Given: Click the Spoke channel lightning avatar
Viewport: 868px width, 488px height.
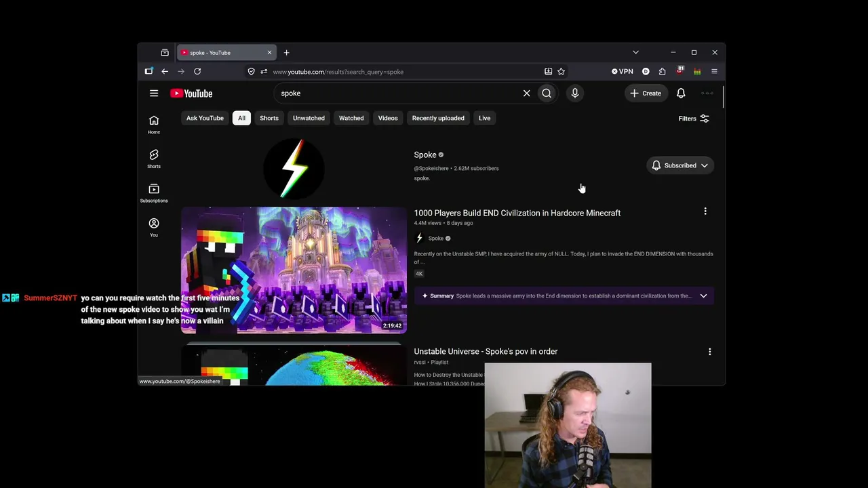Looking at the screenshot, I should pyautogui.click(x=294, y=169).
